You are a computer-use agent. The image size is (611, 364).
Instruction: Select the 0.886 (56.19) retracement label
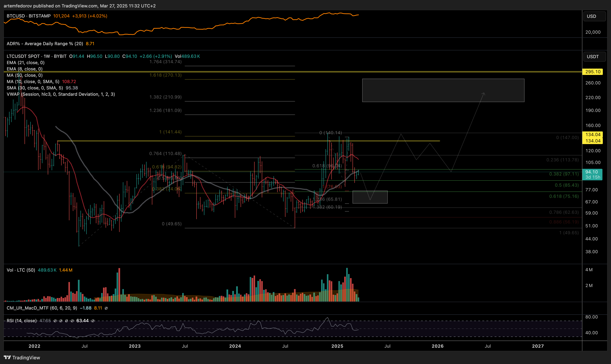[x=564, y=222]
